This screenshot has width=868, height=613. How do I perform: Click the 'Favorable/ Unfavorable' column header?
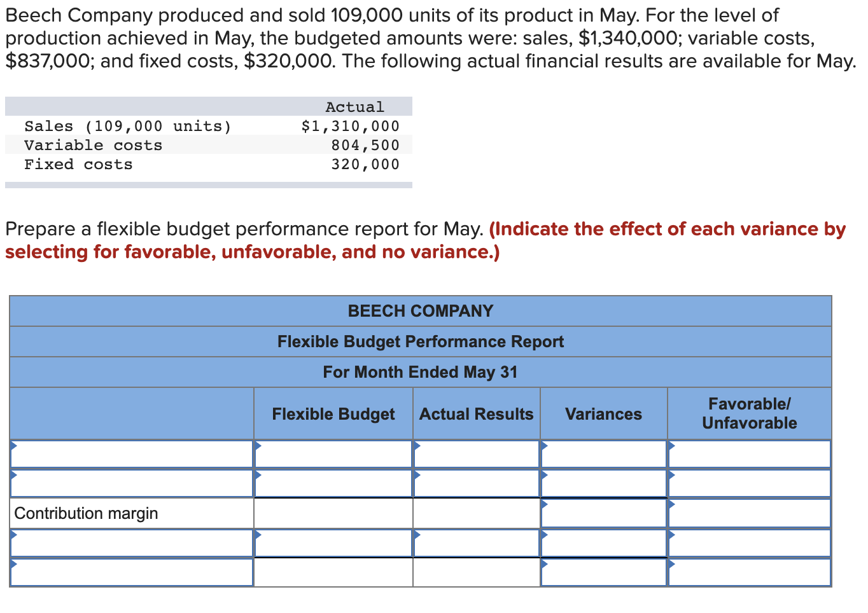[x=749, y=413]
